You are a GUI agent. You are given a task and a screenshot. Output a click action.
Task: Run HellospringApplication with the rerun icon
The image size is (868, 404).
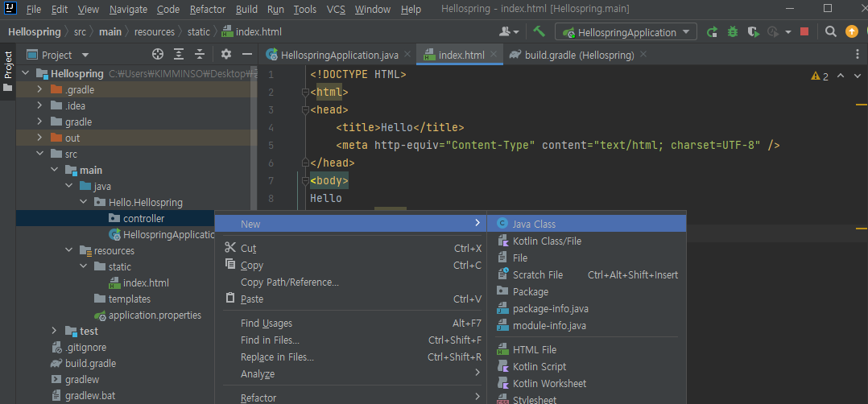pos(713,32)
